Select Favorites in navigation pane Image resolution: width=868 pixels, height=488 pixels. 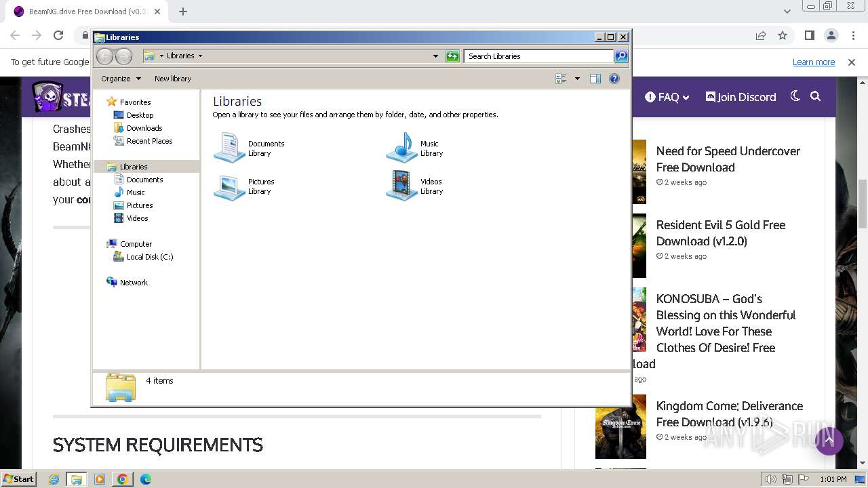[x=135, y=102]
